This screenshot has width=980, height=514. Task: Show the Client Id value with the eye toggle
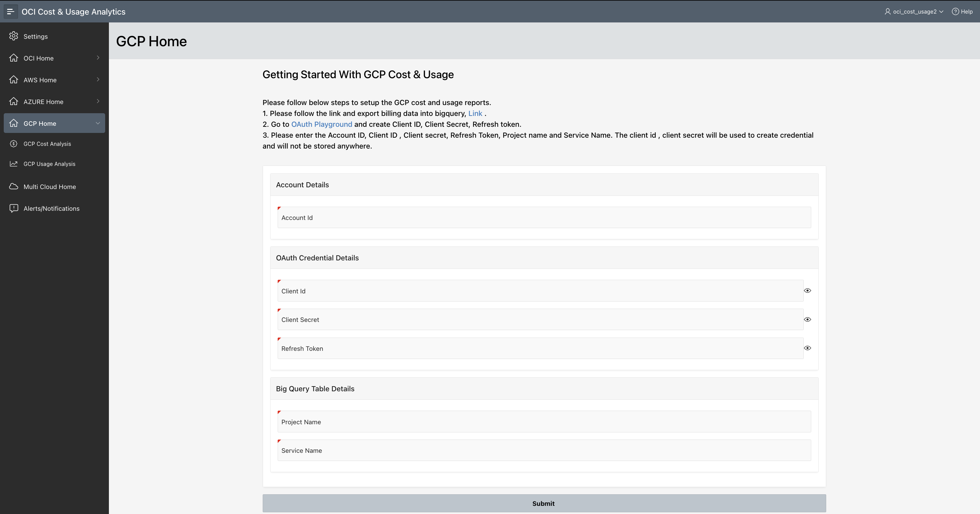tap(808, 290)
